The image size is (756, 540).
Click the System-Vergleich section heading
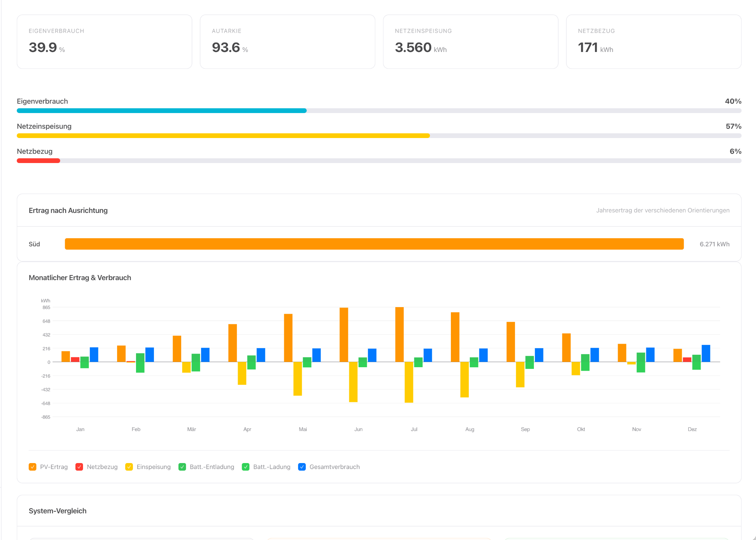[x=57, y=511]
